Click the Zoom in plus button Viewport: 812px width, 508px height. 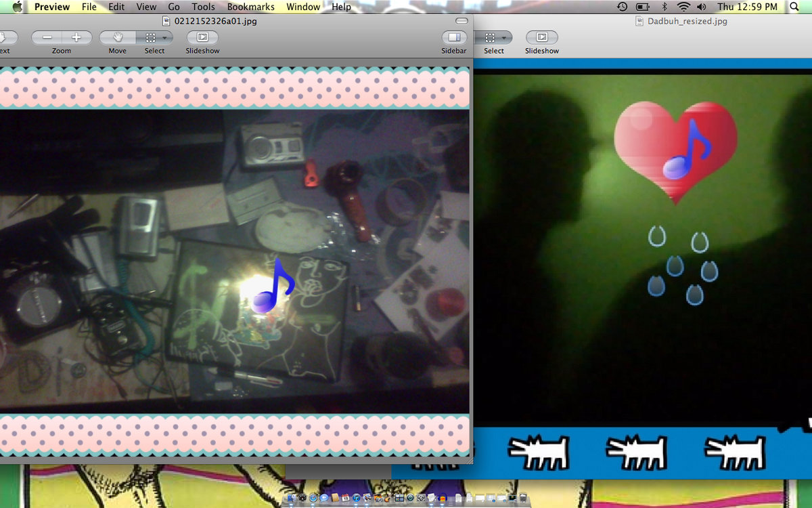(x=76, y=38)
